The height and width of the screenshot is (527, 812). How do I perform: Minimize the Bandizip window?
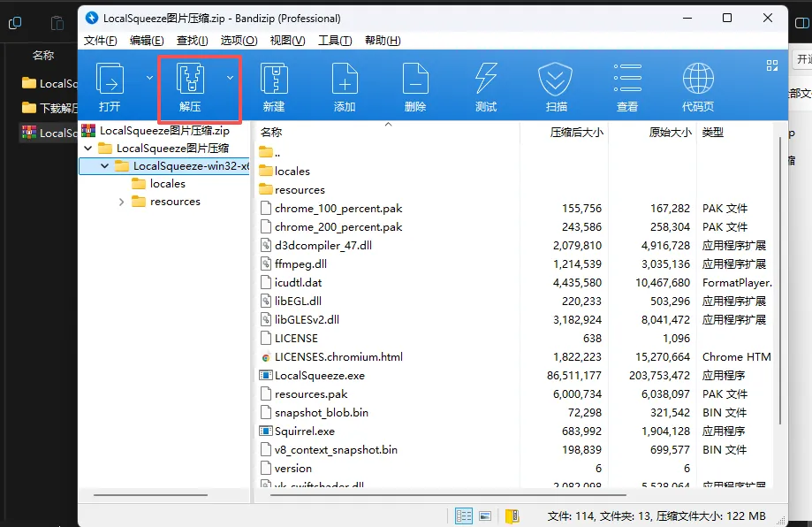(687, 19)
